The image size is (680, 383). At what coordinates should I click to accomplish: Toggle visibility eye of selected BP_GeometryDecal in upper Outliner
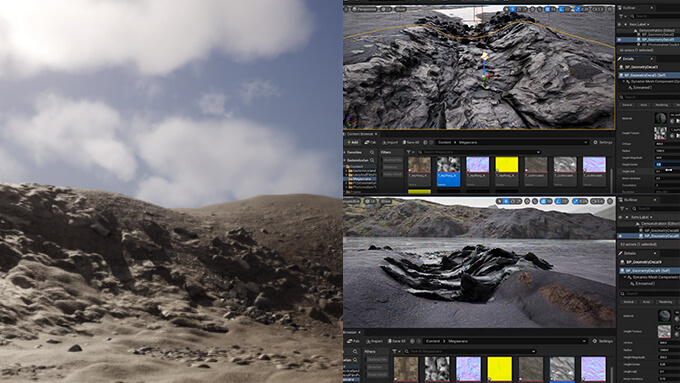click(620, 39)
